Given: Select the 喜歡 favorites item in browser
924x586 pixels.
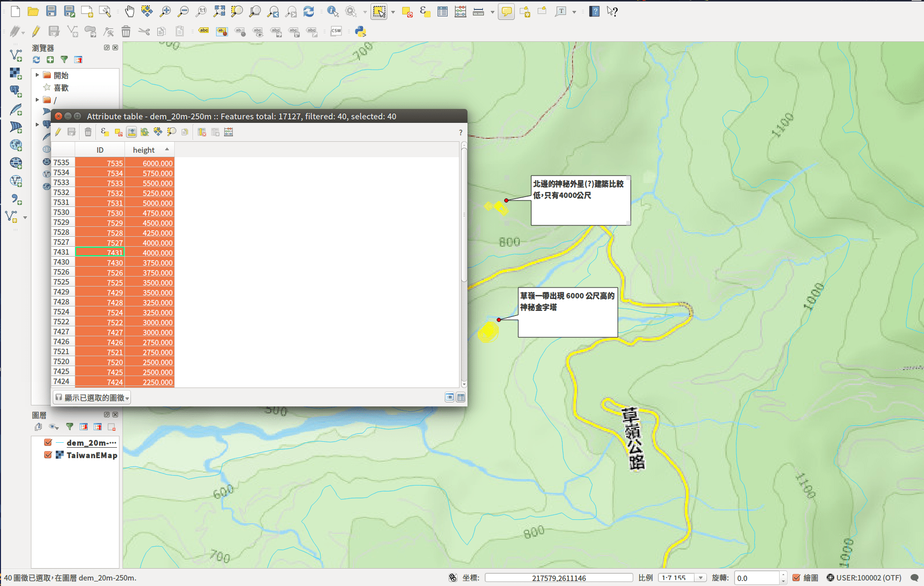Looking at the screenshot, I should tap(61, 88).
